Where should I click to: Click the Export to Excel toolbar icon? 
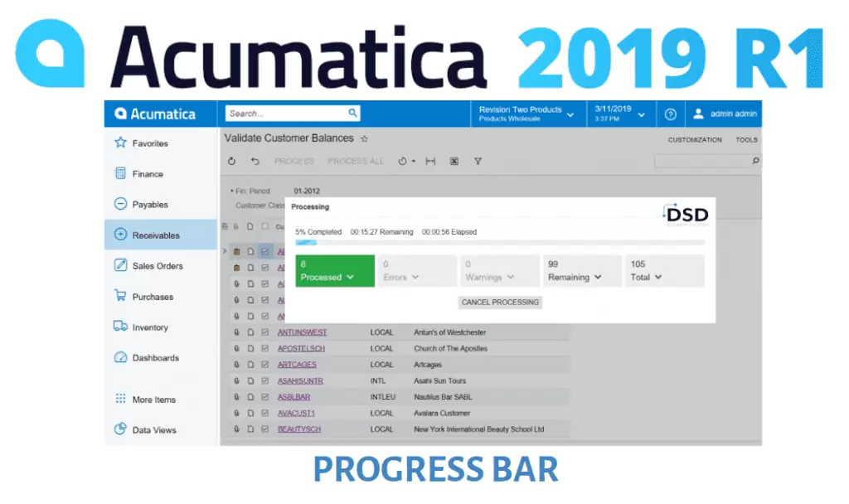tap(454, 161)
